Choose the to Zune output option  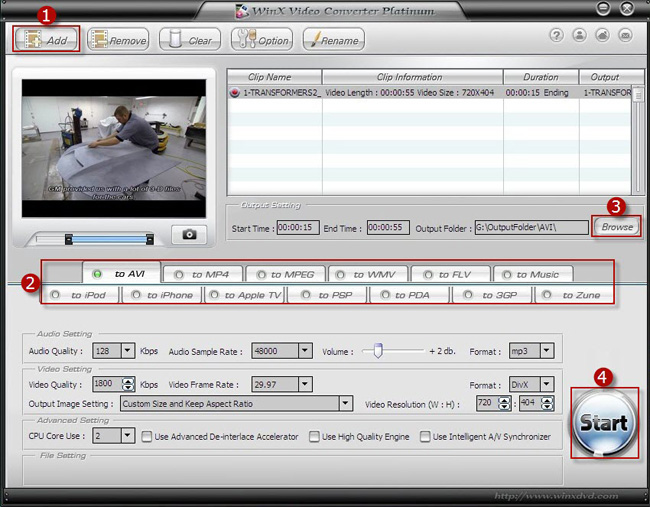[575, 295]
